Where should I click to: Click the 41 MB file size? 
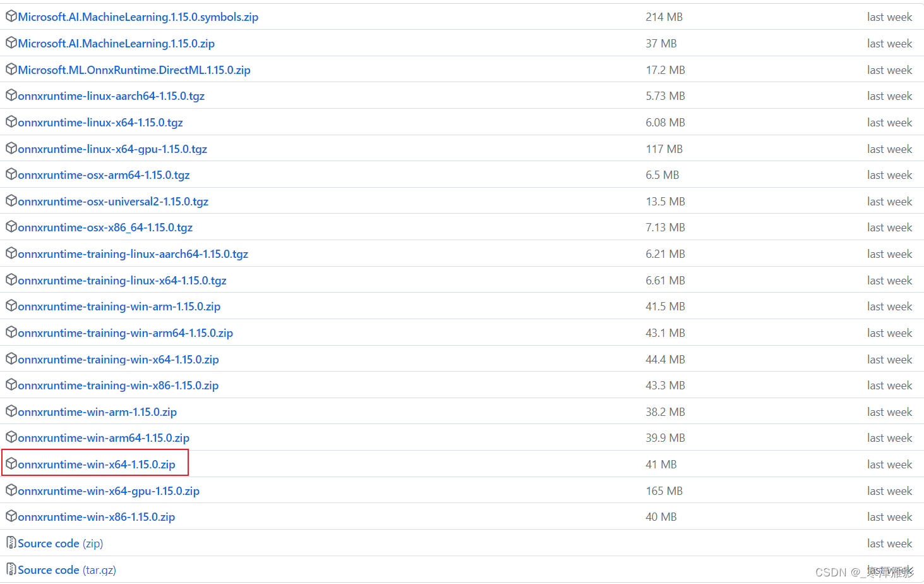click(x=661, y=465)
